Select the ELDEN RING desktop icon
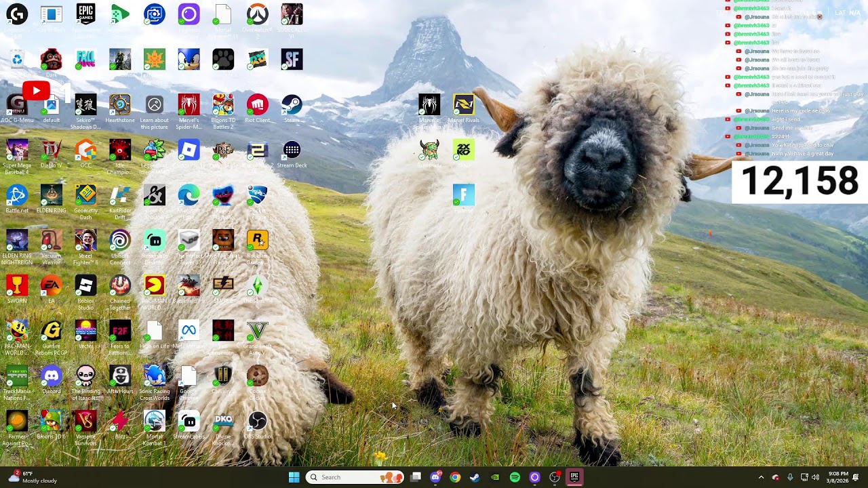Image resolution: width=868 pixels, height=488 pixels. [51, 199]
